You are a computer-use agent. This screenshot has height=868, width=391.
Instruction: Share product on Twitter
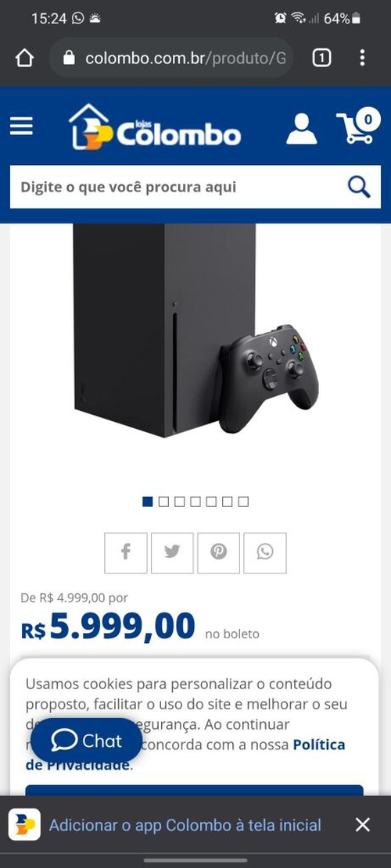pyautogui.click(x=172, y=552)
